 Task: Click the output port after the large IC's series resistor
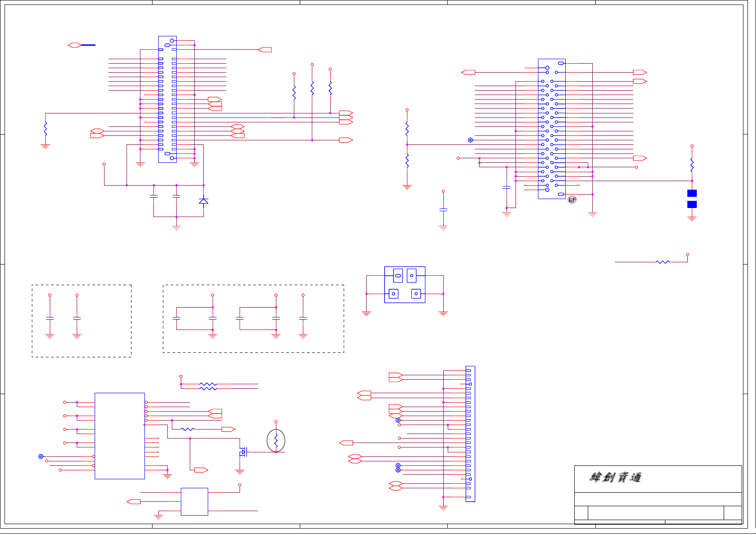click(228, 429)
